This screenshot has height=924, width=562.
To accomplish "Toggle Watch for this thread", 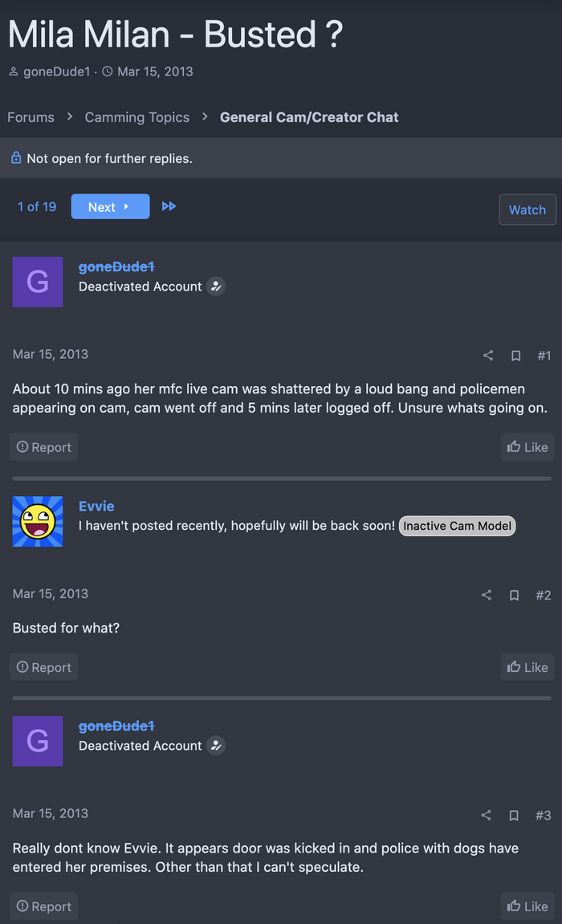I will [x=527, y=210].
